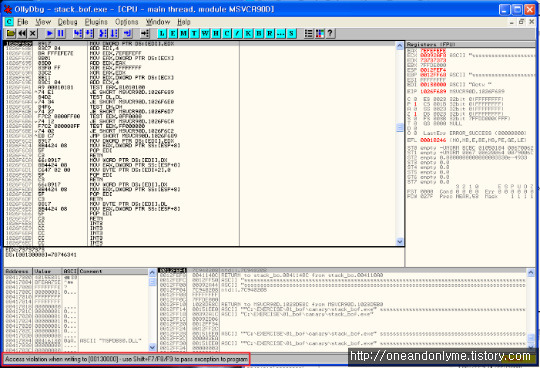Open help with the question mark icon
Image resolution: width=540 pixels, height=368 pixels.
coord(330,33)
